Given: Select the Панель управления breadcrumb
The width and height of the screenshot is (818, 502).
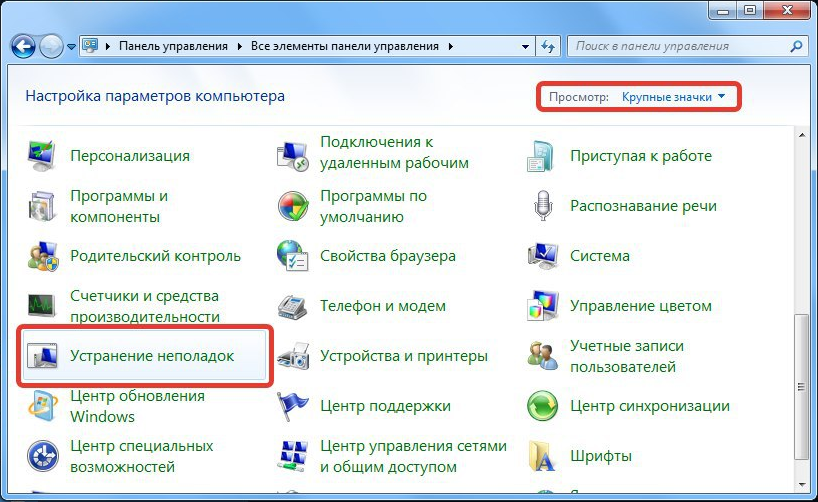Looking at the screenshot, I should point(173,46).
